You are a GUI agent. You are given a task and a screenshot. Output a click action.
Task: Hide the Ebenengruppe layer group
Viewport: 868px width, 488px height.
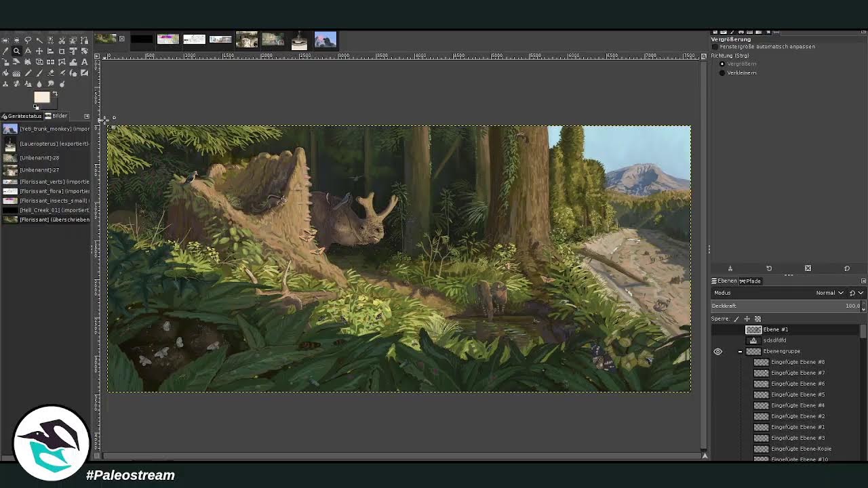coord(717,351)
